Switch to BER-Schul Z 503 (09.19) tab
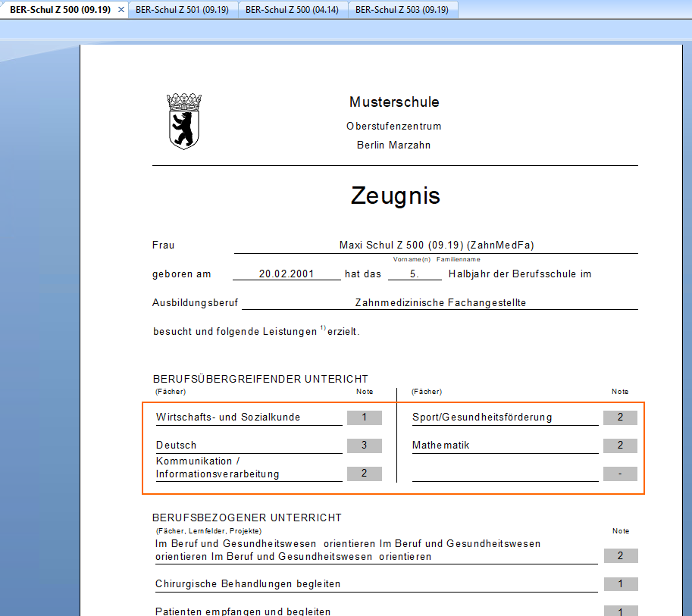The width and height of the screenshot is (692, 616). tap(402, 9)
